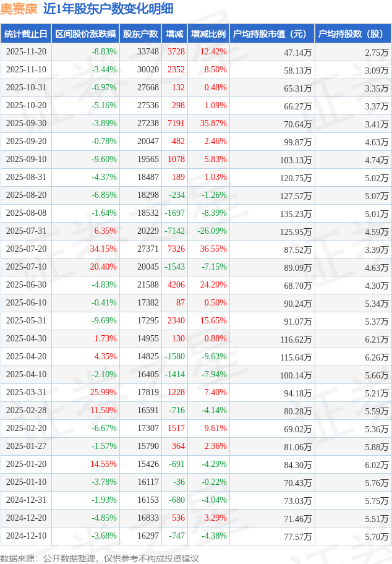This screenshot has height=564, width=392.
Task: Select the 35.87% change ratio cell
Action: point(213,124)
